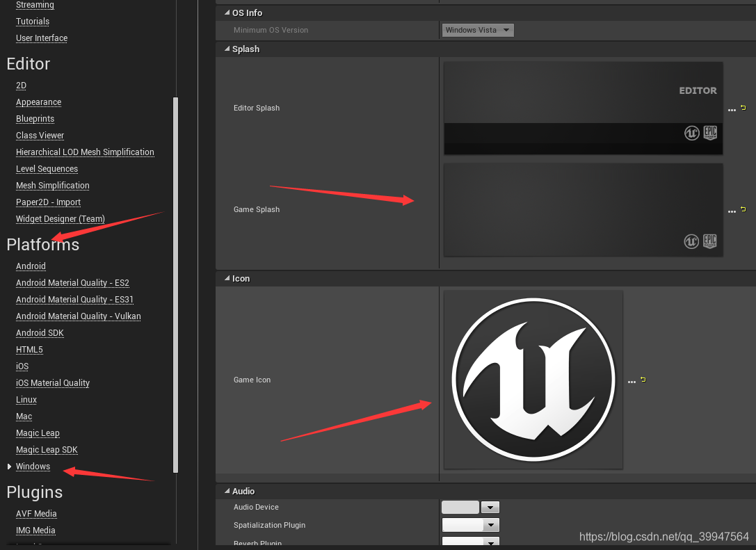Open IMG Media plugin settings
Image resolution: width=756 pixels, height=550 pixels.
pyautogui.click(x=35, y=531)
